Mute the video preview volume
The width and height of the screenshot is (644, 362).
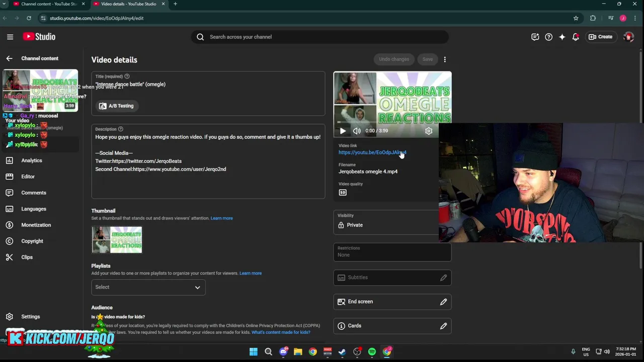(357, 131)
